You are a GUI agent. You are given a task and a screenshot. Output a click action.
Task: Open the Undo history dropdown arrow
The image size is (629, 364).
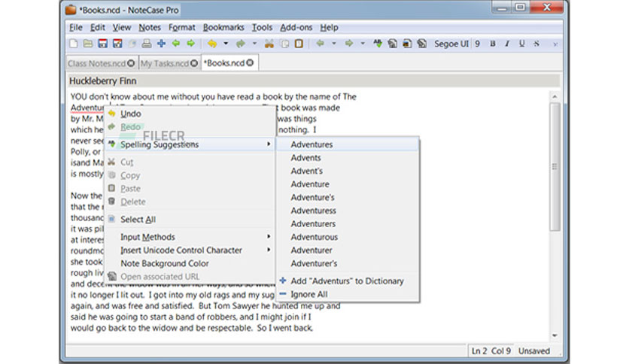(x=226, y=44)
